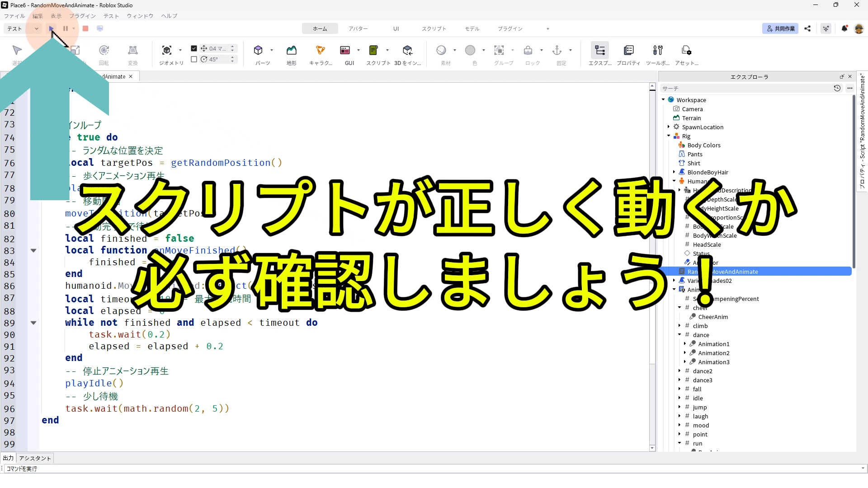
Task: Open the GUI insert tool
Action: click(345, 50)
